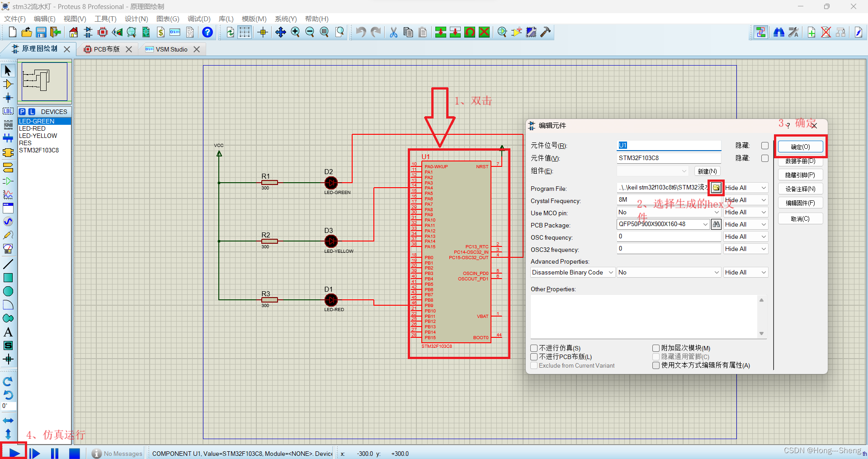Click 编辑固件(F) button
Viewport: 868px width, 459px height.
(x=800, y=203)
